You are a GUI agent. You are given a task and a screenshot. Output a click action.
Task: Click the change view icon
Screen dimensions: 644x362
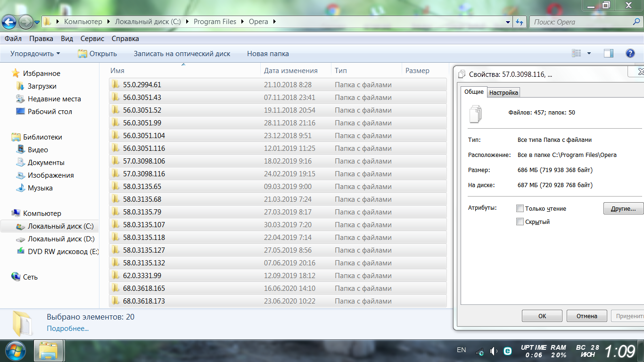[577, 53]
